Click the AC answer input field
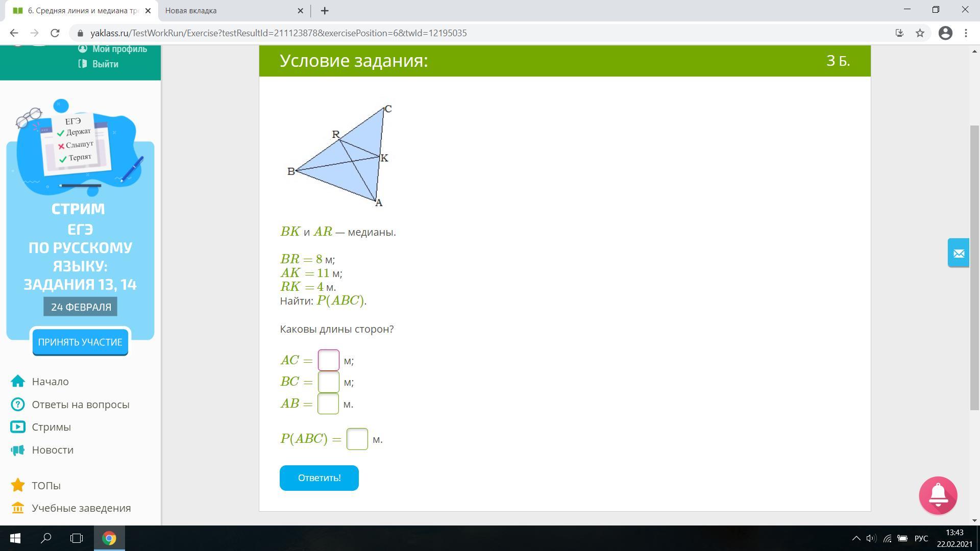980x551 pixels. (x=328, y=360)
